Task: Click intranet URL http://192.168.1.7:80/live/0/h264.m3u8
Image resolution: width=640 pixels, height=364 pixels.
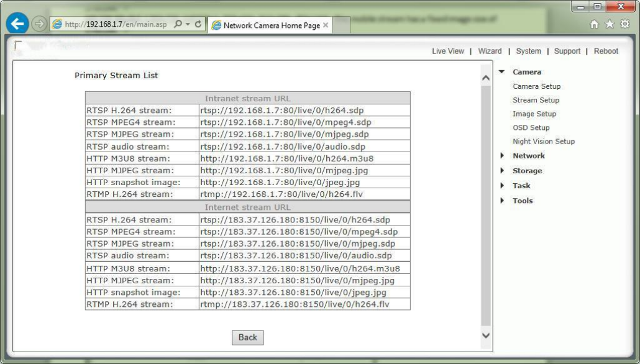Action: pos(286,158)
